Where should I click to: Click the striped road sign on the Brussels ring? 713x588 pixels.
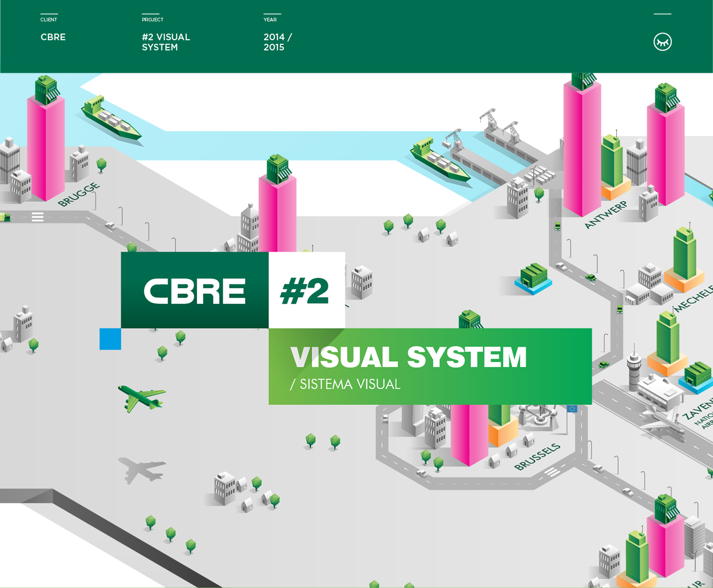pyautogui.click(x=552, y=471)
